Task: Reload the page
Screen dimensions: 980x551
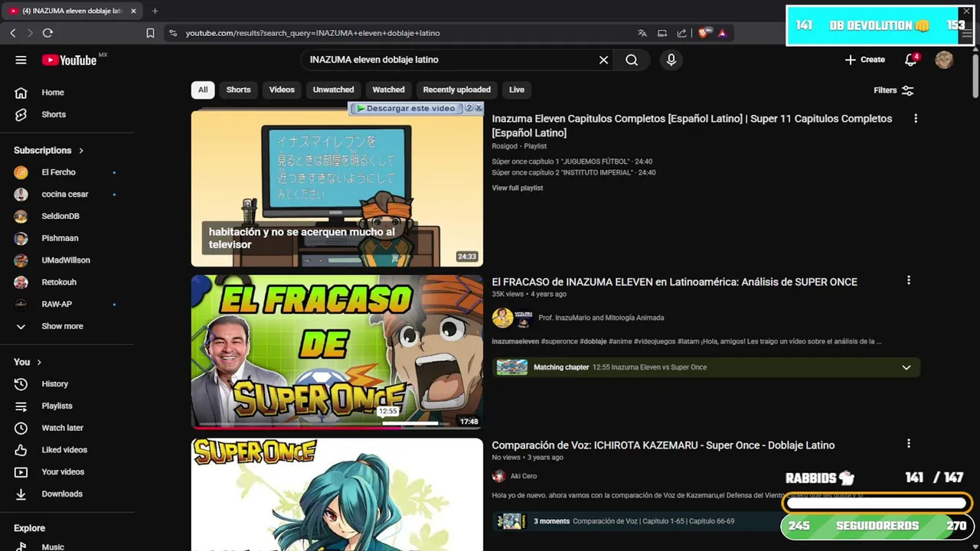Action: click(47, 33)
